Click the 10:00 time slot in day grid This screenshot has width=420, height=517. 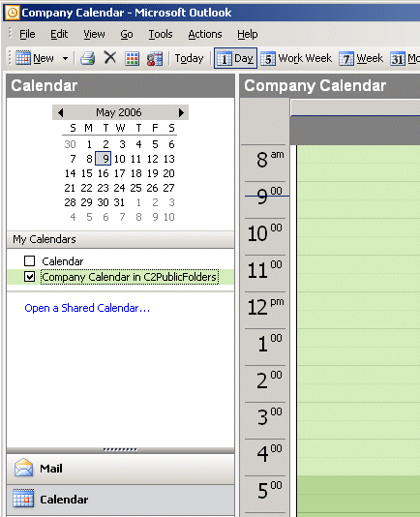(x=358, y=228)
